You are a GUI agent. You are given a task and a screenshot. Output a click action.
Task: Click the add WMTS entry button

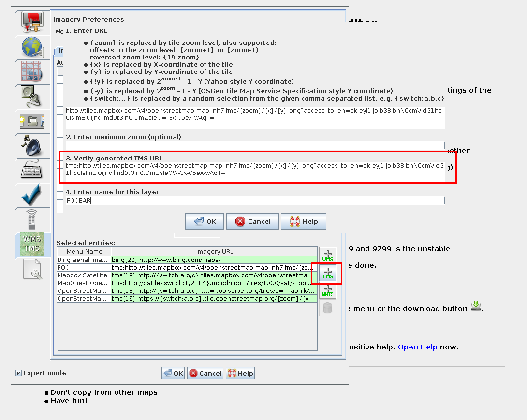[328, 290]
